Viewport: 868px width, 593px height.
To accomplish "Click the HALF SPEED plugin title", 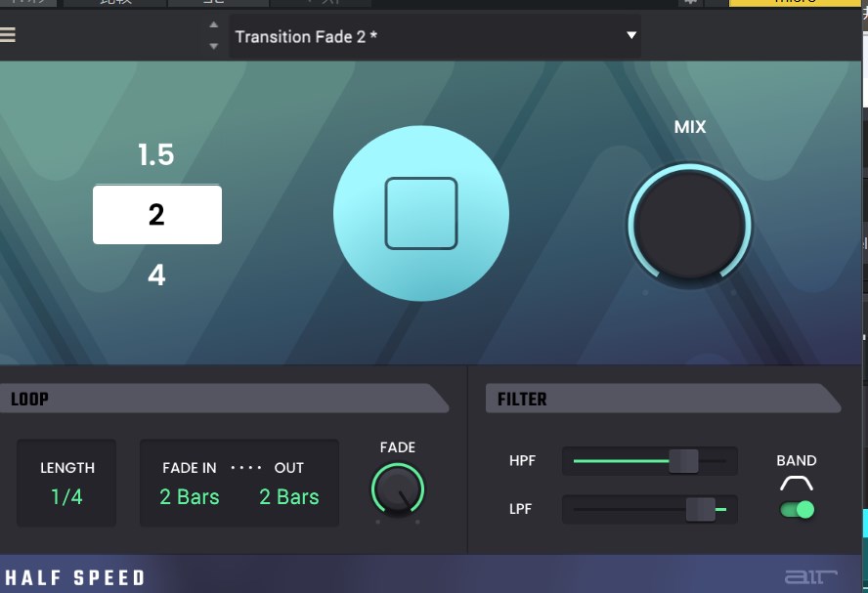I will 75,577.
